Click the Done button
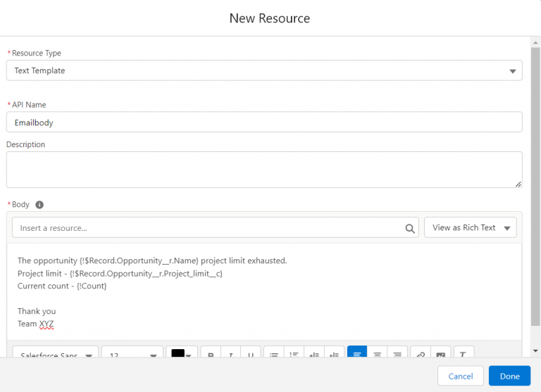541x392 pixels. pos(509,376)
